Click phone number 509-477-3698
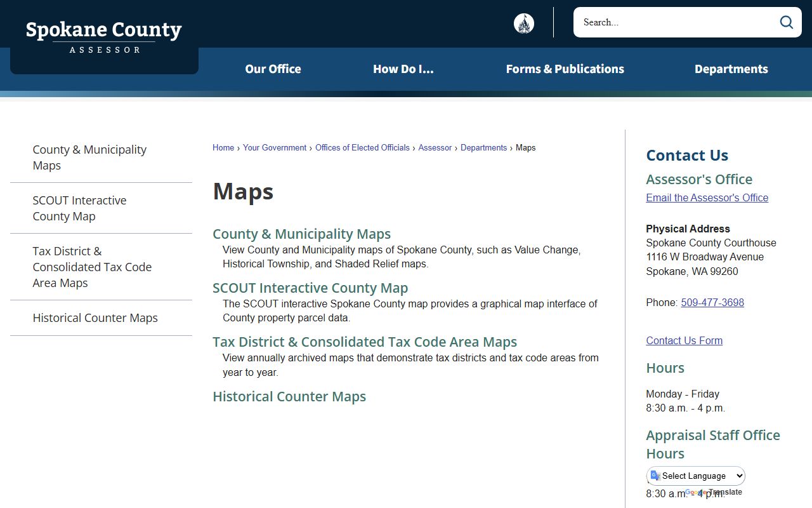The height and width of the screenshot is (508, 812). click(712, 302)
